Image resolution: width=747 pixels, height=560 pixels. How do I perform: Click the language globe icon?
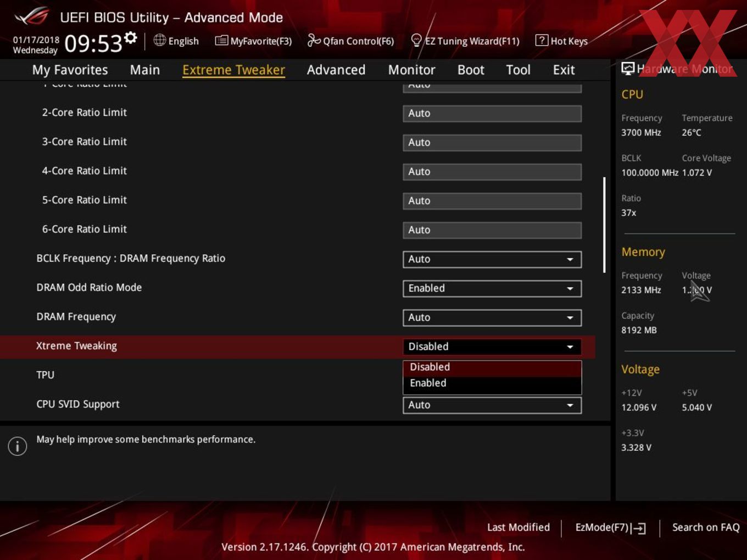[x=159, y=40]
